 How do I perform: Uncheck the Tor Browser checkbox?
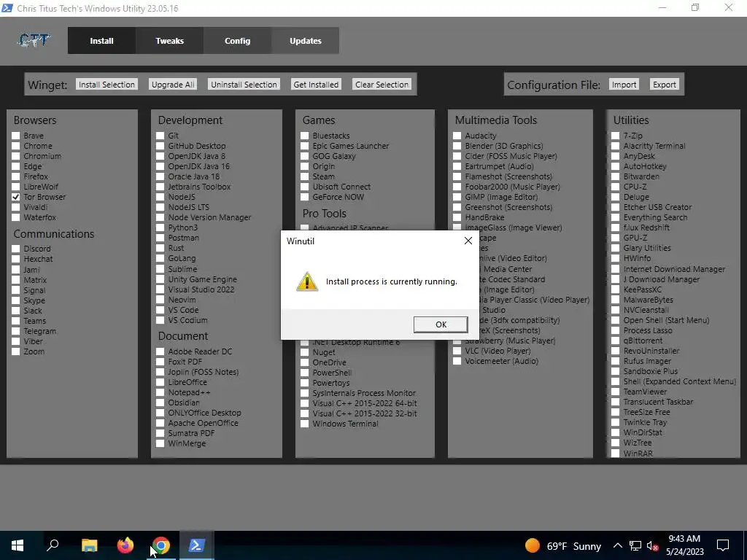pyautogui.click(x=16, y=197)
